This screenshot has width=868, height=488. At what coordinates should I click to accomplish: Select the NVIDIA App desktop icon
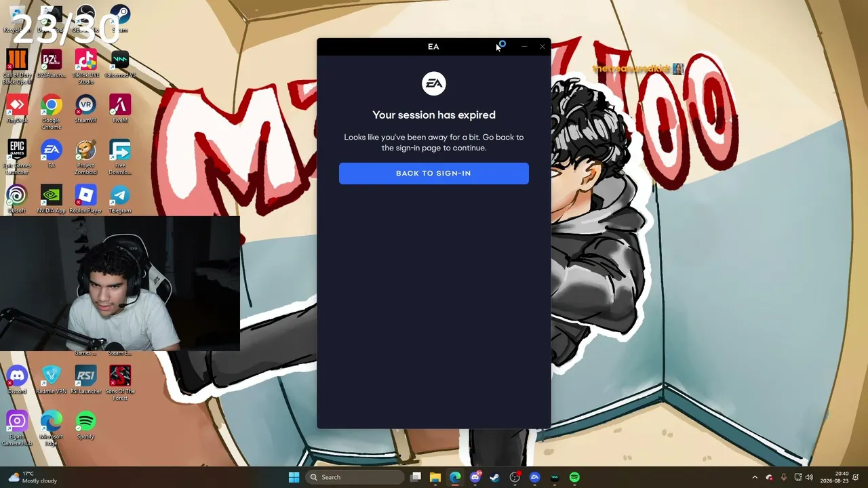[52, 199]
